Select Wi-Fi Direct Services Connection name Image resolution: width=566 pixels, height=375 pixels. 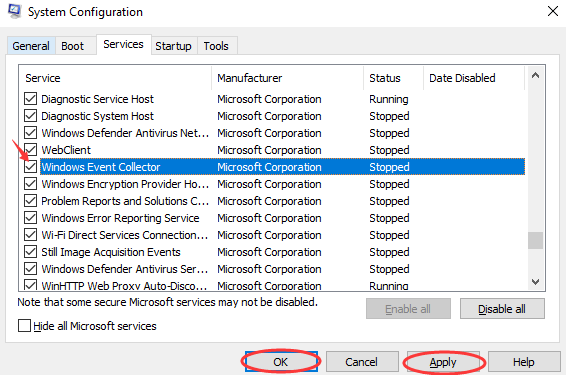125,235
